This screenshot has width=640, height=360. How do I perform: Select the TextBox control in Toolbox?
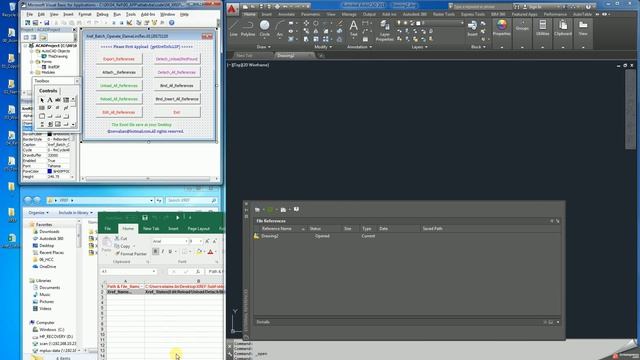click(x=58, y=100)
